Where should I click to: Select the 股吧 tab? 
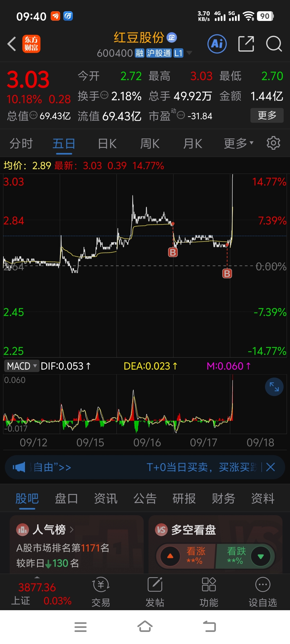point(27,499)
